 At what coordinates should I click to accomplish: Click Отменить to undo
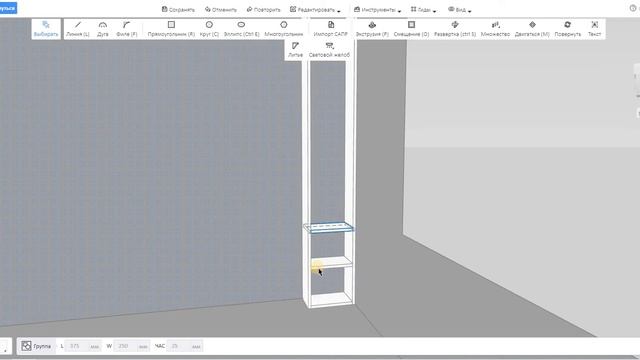point(221,9)
